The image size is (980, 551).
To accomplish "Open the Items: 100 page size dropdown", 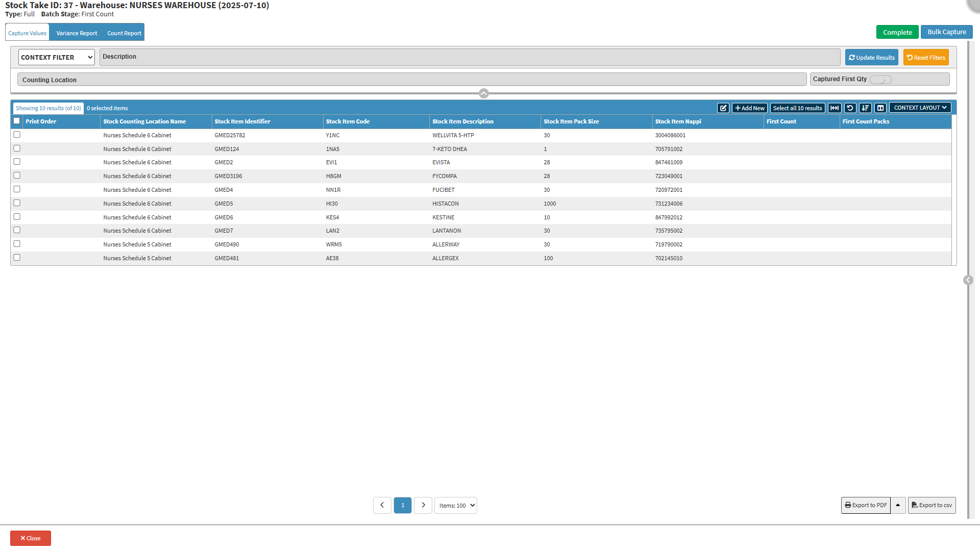I will pyautogui.click(x=456, y=506).
